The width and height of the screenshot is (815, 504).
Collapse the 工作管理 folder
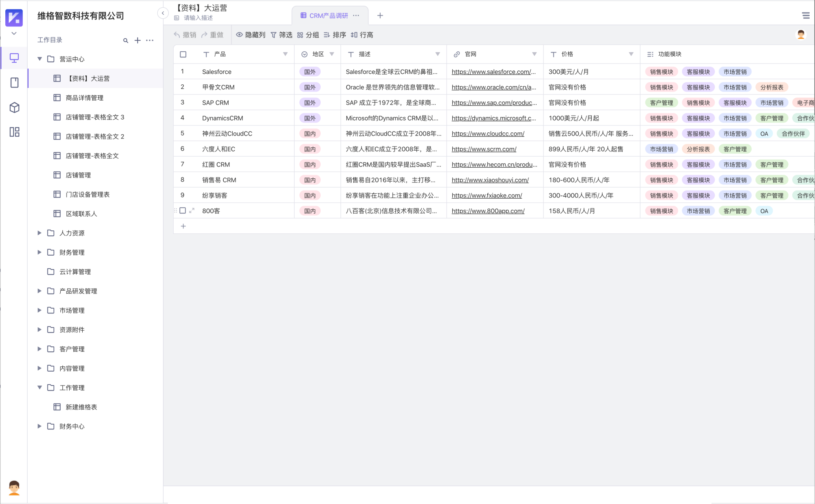pyautogui.click(x=40, y=388)
